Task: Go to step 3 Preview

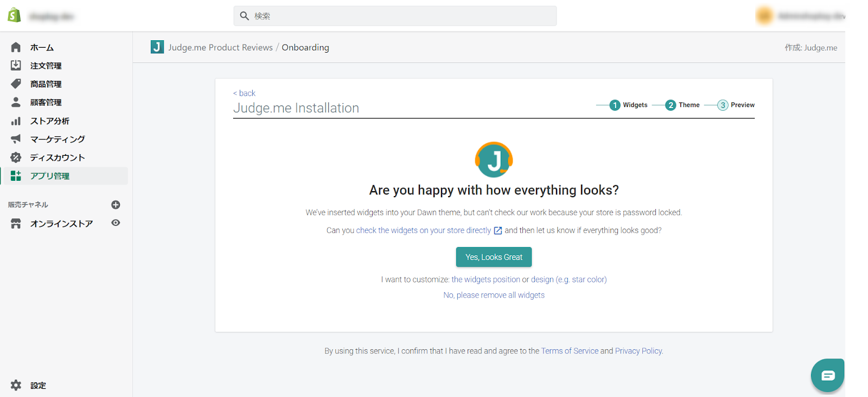Action: [736, 105]
